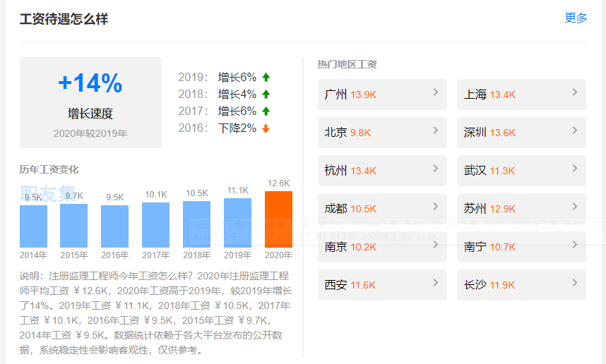Expand the 南京 10.2K city entry arrow
This screenshot has width=606, height=364.
(435, 245)
